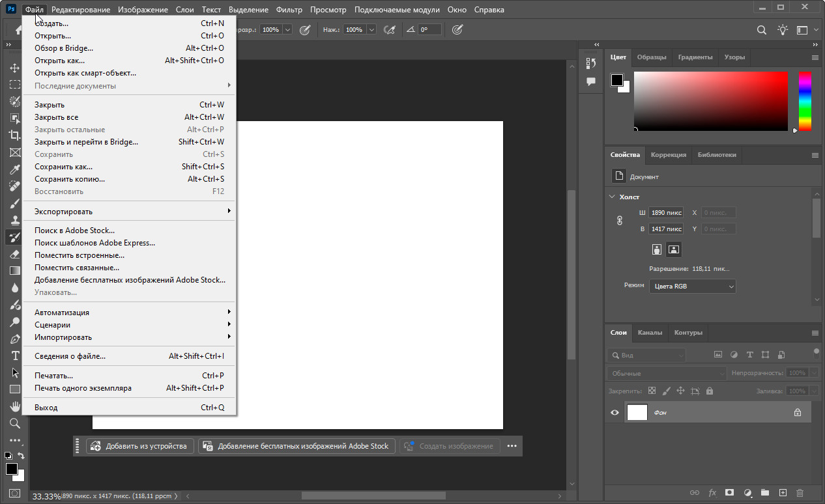825x504 pixels.
Task: Select the Crop tool
Action: [x=14, y=135]
